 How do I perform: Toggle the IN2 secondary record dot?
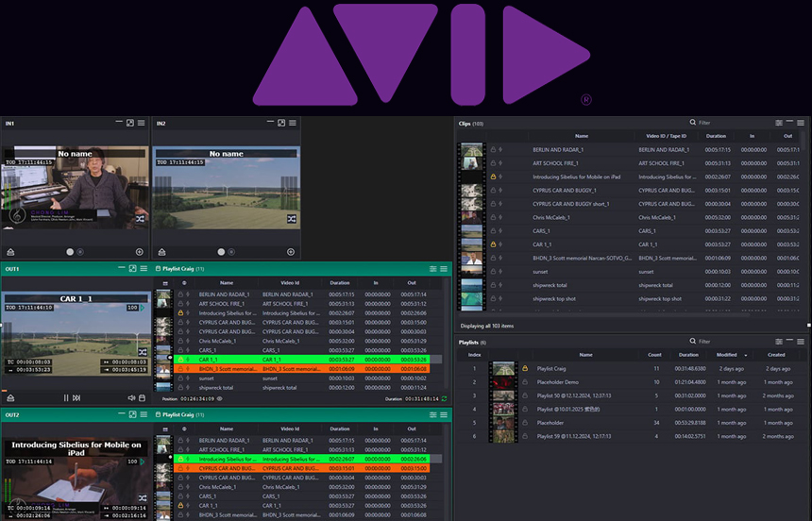(231, 252)
